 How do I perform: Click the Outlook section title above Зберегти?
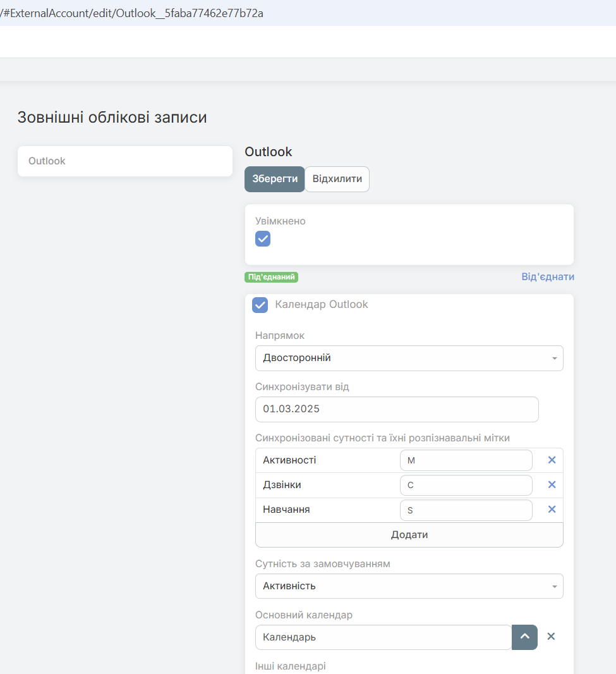[269, 152]
